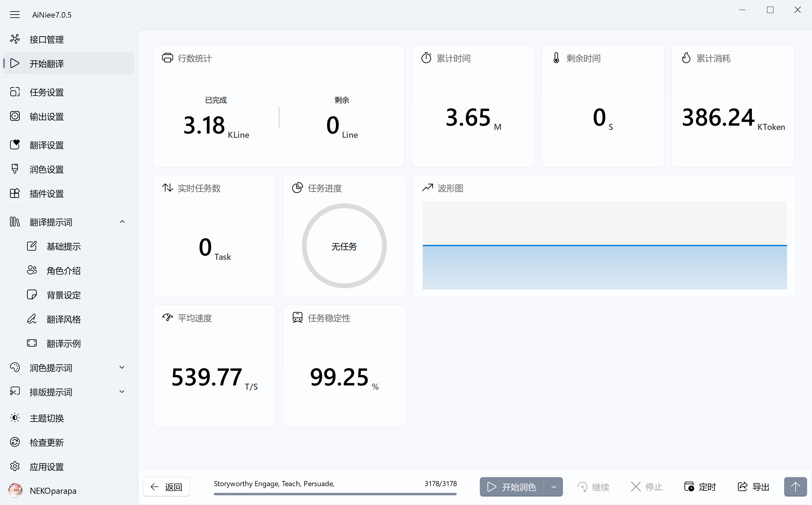The width and height of the screenshot is (812, 505).
Task: Select 角色介绍 menu item
Action: click(63, 271)
